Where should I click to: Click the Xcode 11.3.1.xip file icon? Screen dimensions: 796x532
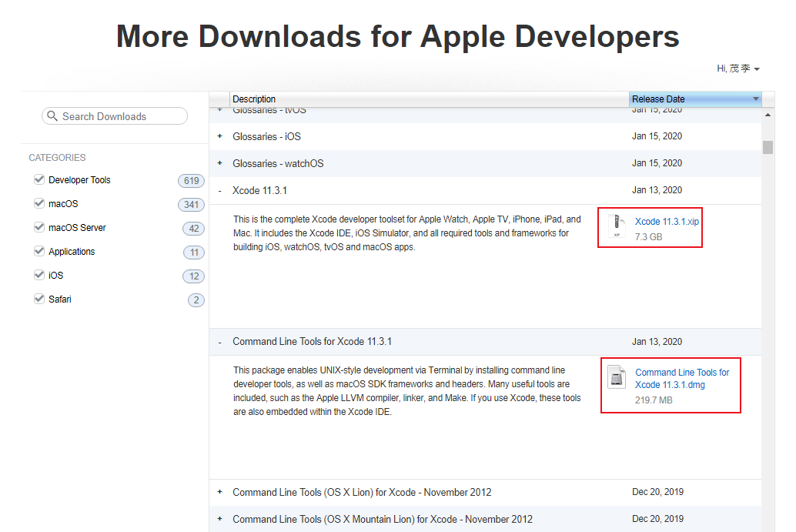coord(617,226)
